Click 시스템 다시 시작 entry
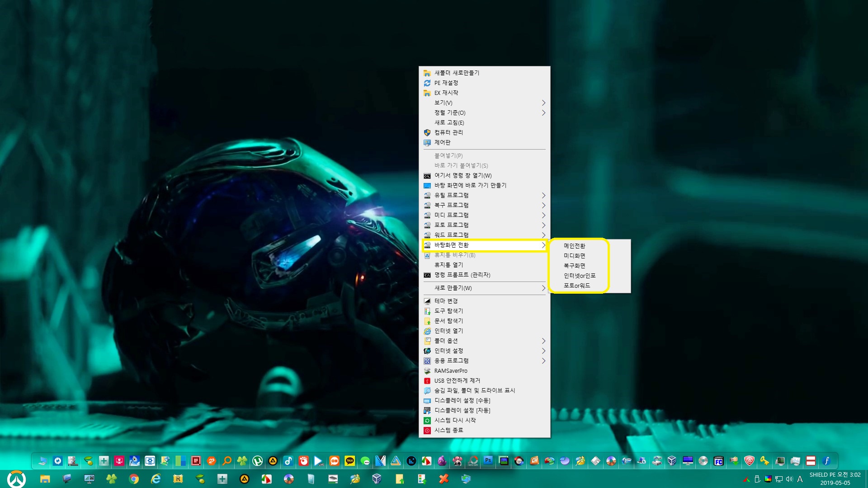The height and width of the screenshot is (488, 868). pos(485,420)
